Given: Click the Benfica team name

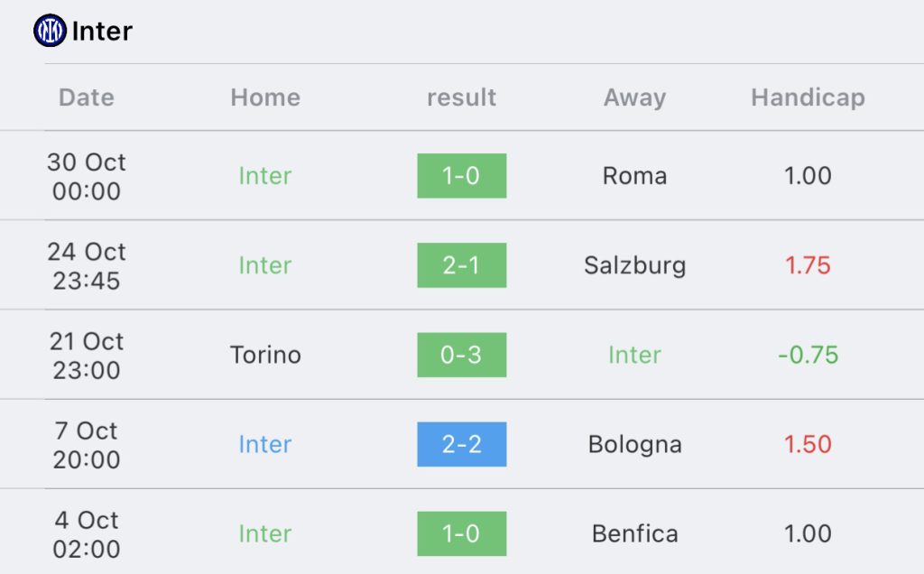Looking at the screenshot, I should click(x=634, y=533).
